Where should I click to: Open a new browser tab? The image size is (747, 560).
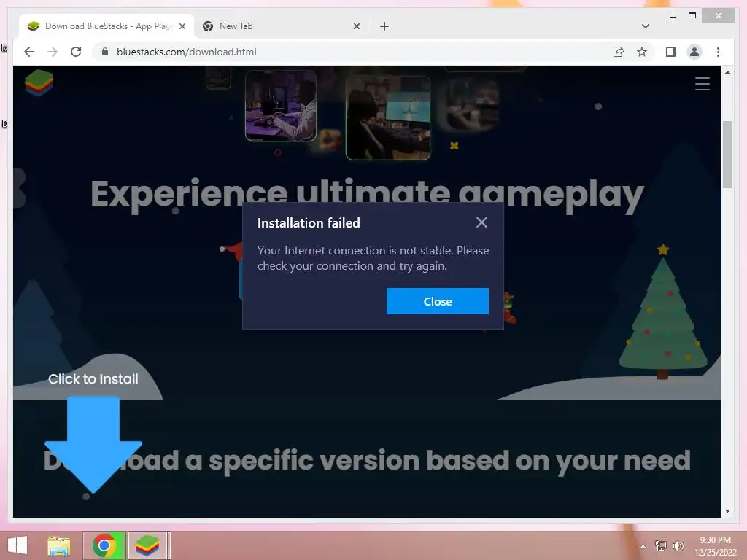pos(384,26)
